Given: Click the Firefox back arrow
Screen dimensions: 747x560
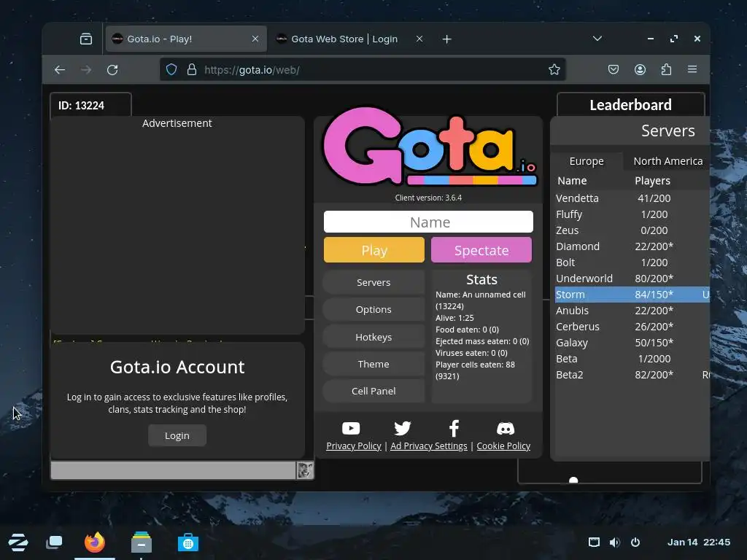Looking at the screenshot, I should (60, 70).
